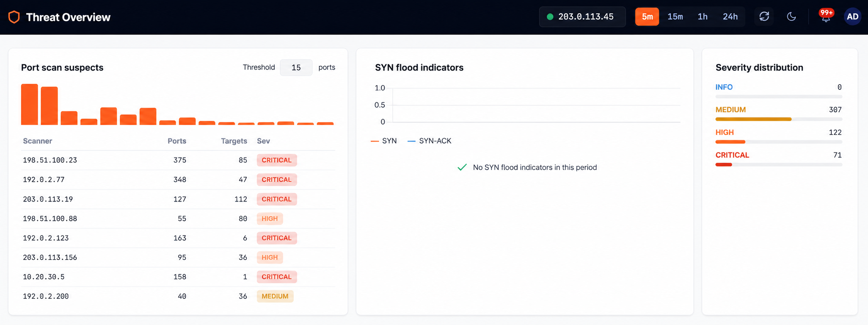Switch to the 24h time range
Viewport: 868px width, 325px height.
(x=730, y=17)
